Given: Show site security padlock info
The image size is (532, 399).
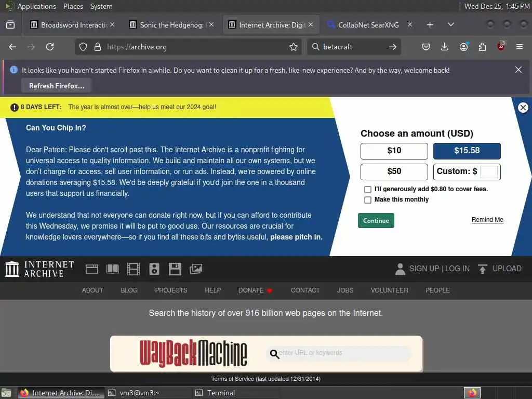Looking at the screenshot, I should coord(98,47).
